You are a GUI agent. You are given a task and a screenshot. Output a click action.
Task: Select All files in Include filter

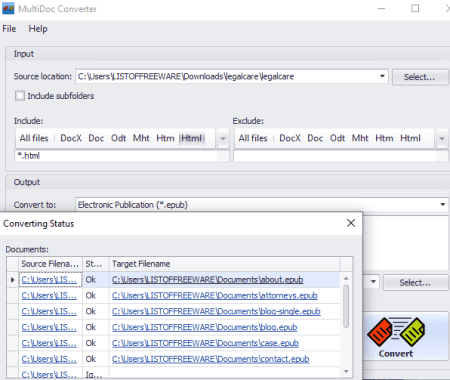tap(34, 138)
